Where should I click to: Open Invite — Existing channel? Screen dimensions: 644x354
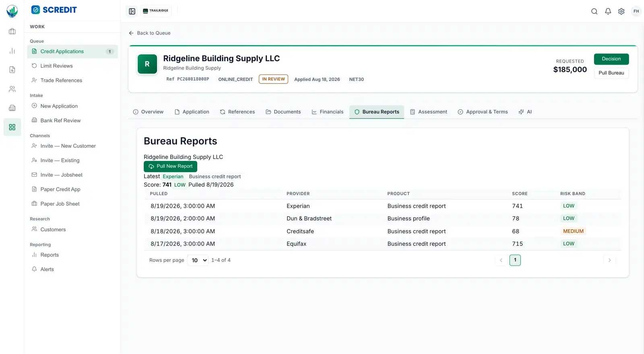[x=72, y=161]
